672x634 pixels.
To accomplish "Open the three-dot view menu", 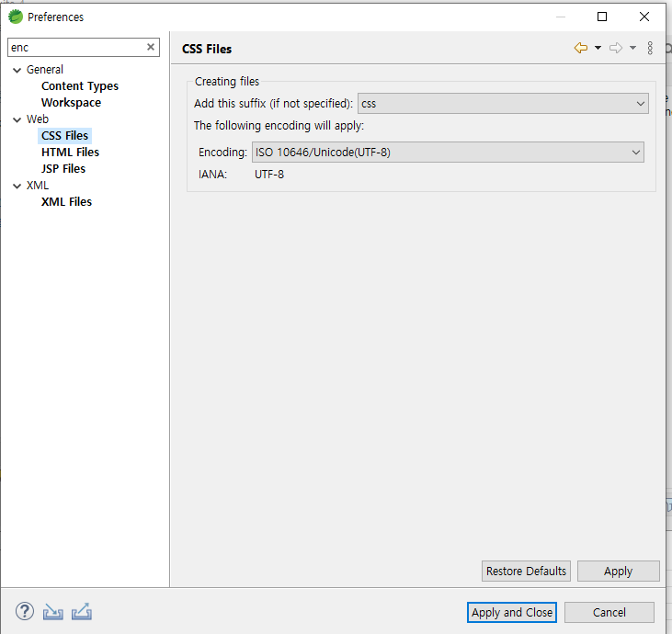I will pyautogui.click(x=650, y=48).
